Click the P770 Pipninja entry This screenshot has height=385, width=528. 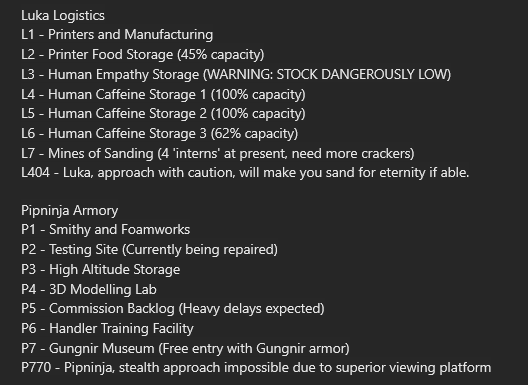(x=256, y=367)
